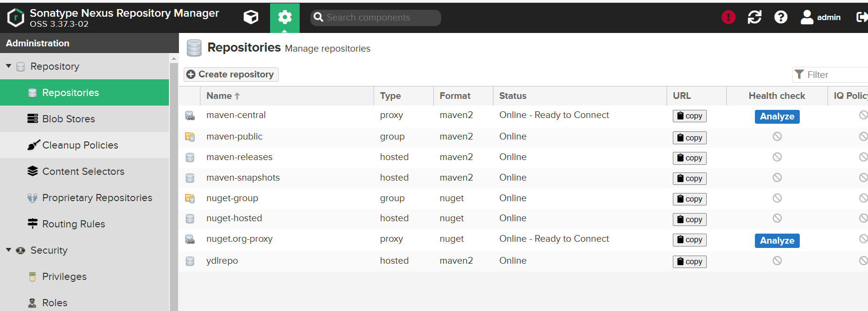Click maven-central status 'Online - Ready to Connect'

pos(554,115)
